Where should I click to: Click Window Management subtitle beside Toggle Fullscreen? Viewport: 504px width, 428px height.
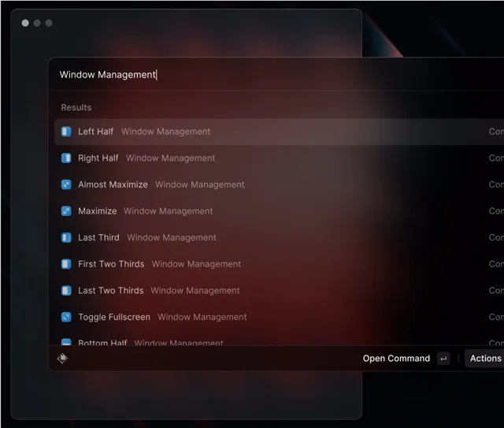tap(202, 317)
